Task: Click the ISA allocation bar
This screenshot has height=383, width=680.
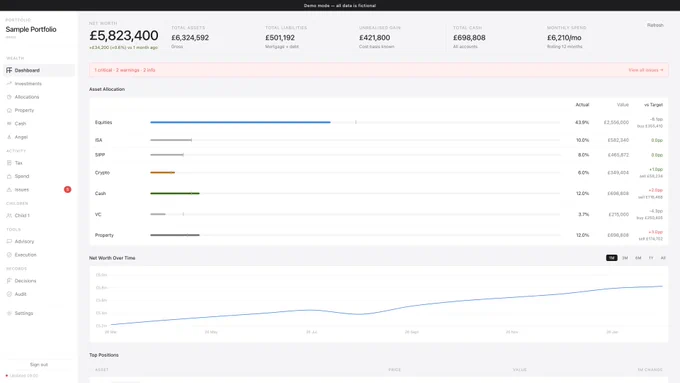Action: (171, 140)
